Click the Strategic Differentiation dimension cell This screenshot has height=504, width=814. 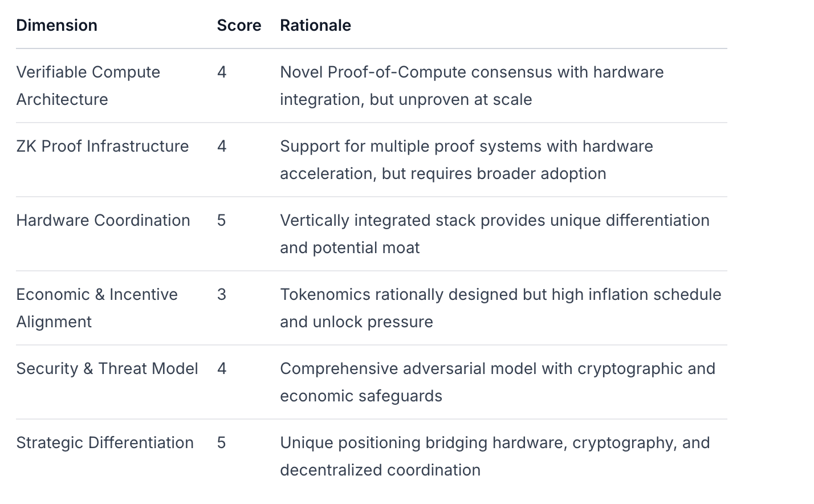[x=105, y=442]
